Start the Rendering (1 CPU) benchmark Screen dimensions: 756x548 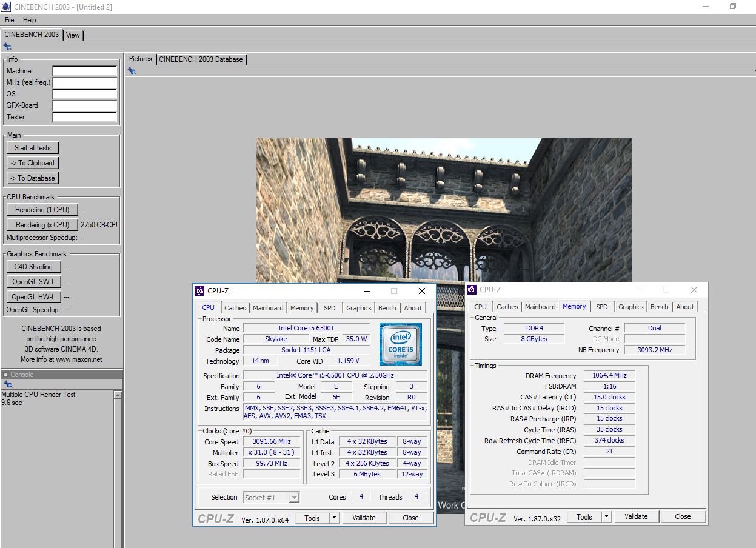point(42,210)
